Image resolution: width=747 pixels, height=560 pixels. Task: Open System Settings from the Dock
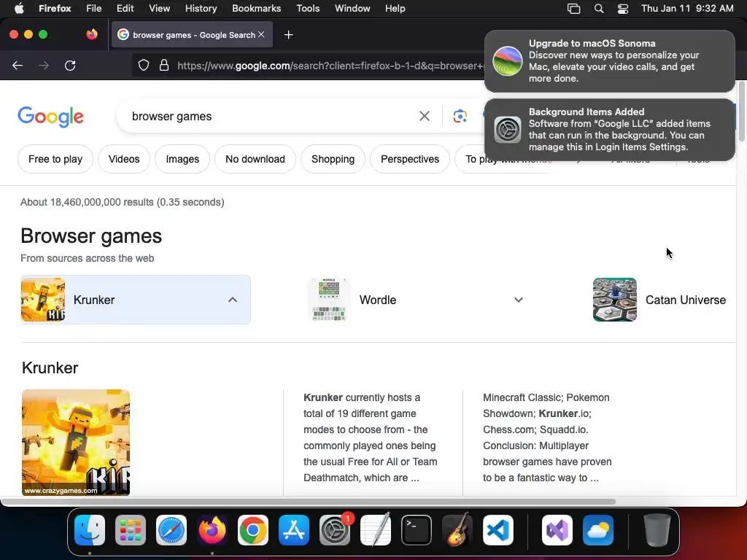click(335, 530)
